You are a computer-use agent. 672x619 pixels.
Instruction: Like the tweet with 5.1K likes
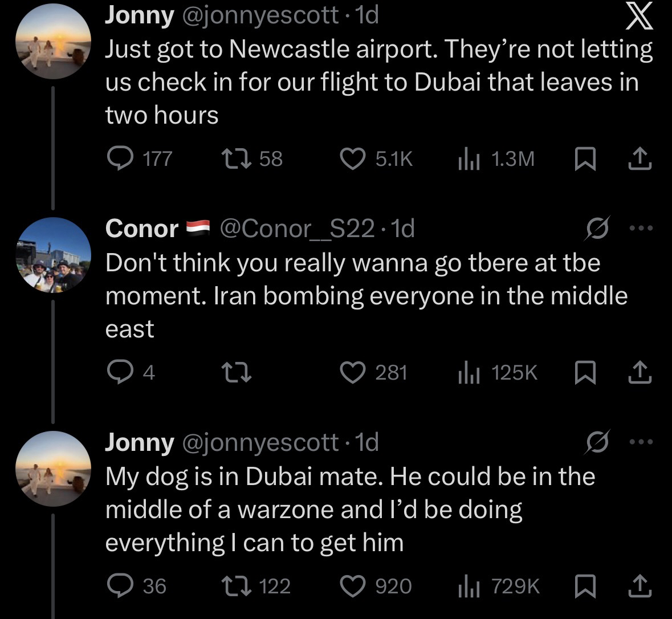tap(352, 158)
